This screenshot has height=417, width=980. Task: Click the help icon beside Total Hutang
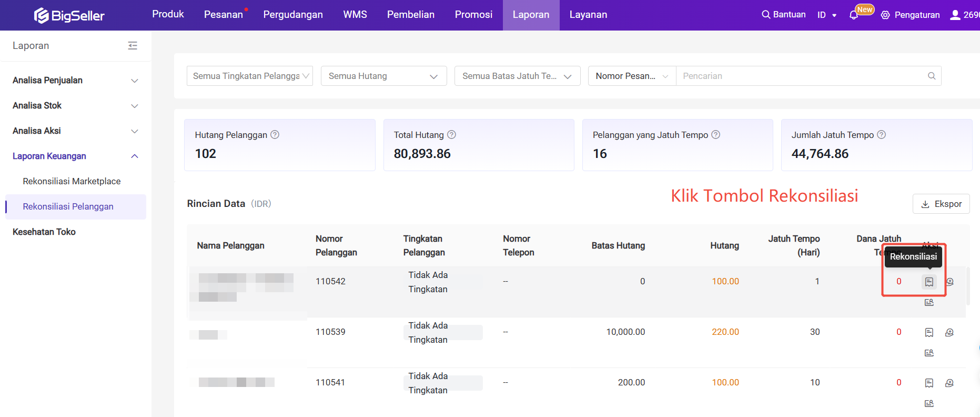click(x=451, y=135)
